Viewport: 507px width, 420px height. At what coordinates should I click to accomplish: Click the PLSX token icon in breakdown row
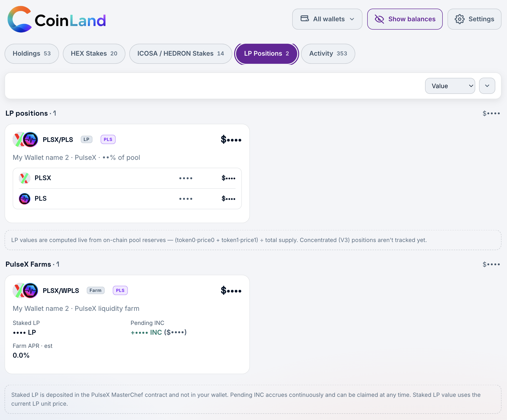click(x=25, y=178)
